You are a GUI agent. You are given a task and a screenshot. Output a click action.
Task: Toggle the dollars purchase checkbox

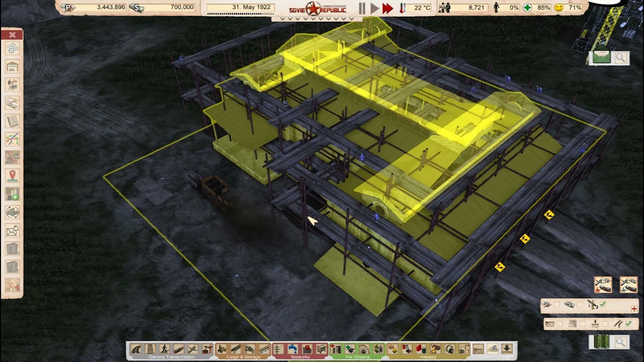[580, 304]
